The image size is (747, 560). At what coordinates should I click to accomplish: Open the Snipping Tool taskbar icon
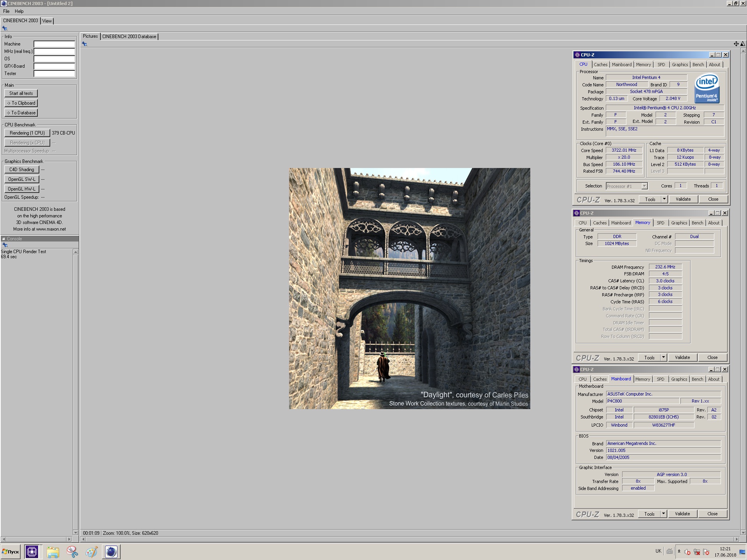click(x=72, y=551)
